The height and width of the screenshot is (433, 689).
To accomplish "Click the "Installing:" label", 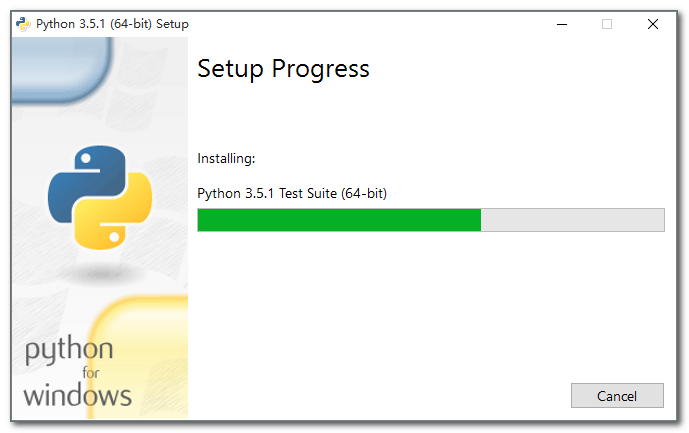I will tap(226, 158).
